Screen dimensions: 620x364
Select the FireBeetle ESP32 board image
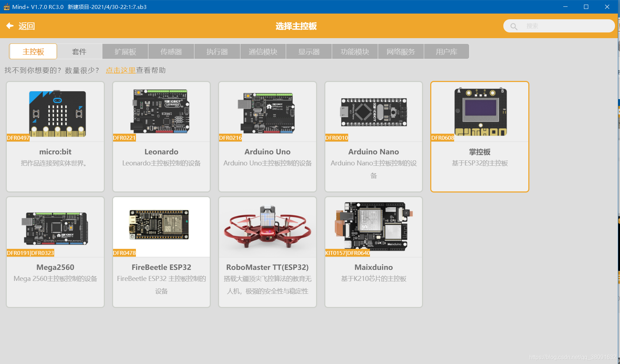pyautogui.click(x=159, y=224)
